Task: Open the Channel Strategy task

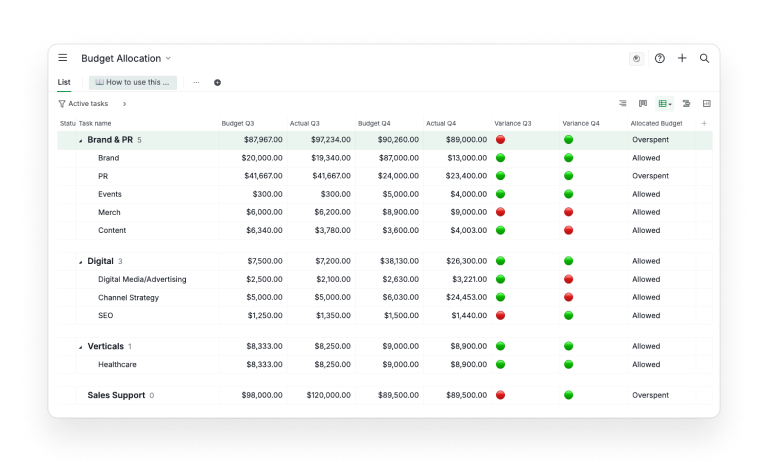Action: coord(128,297)
